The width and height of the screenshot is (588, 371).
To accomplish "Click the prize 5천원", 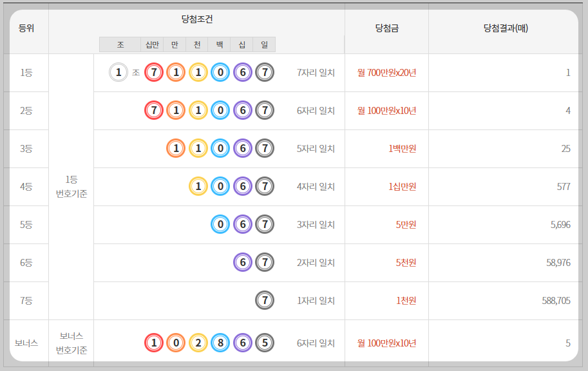I will pos(406,262).
